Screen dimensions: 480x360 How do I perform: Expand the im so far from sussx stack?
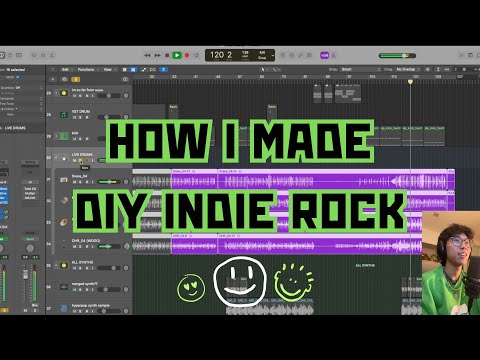point(56,93)
